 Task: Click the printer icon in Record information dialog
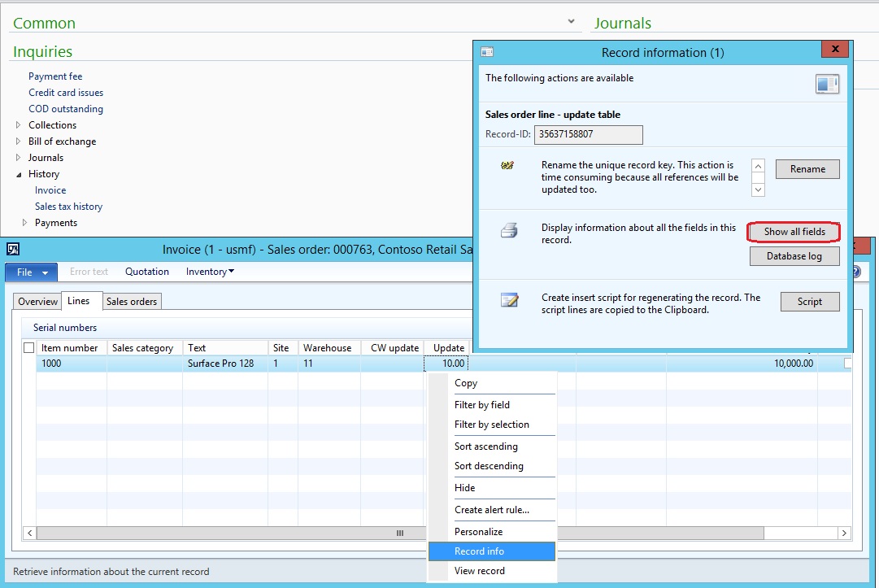(x=511, y=229)
